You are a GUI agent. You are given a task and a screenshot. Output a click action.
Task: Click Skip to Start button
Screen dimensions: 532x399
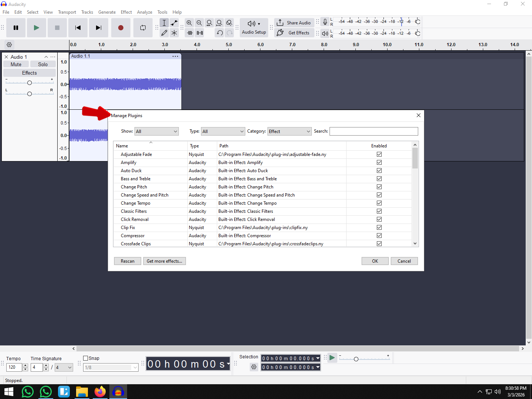tap(78, 28)
